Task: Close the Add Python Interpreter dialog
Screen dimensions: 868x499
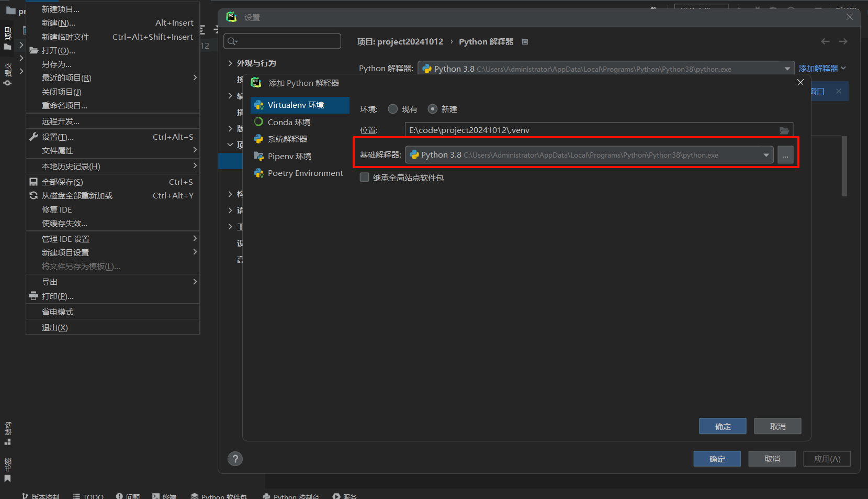Action: [801, 82]
